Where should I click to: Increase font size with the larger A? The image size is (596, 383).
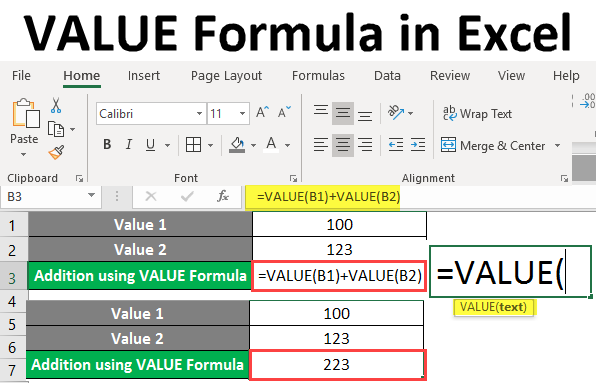coord(262,112)
